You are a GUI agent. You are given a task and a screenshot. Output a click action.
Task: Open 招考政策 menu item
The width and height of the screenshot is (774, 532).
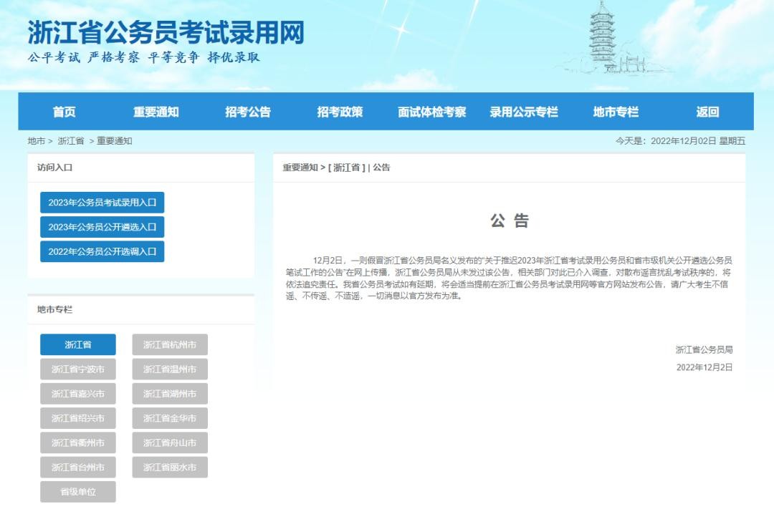pyautogui.click(x=340, y=112)
